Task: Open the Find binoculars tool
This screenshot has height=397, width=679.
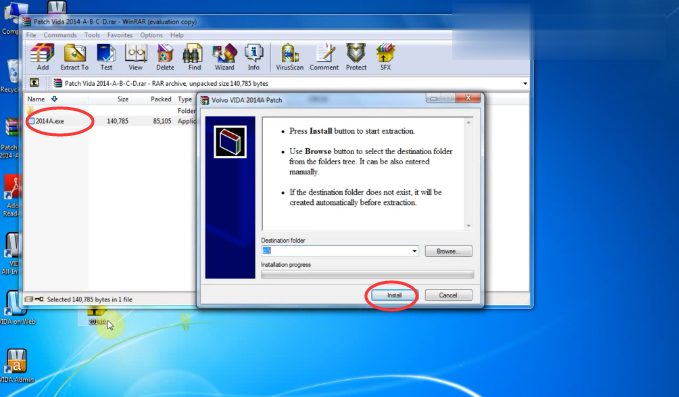Action: click(x=194, y=57)
